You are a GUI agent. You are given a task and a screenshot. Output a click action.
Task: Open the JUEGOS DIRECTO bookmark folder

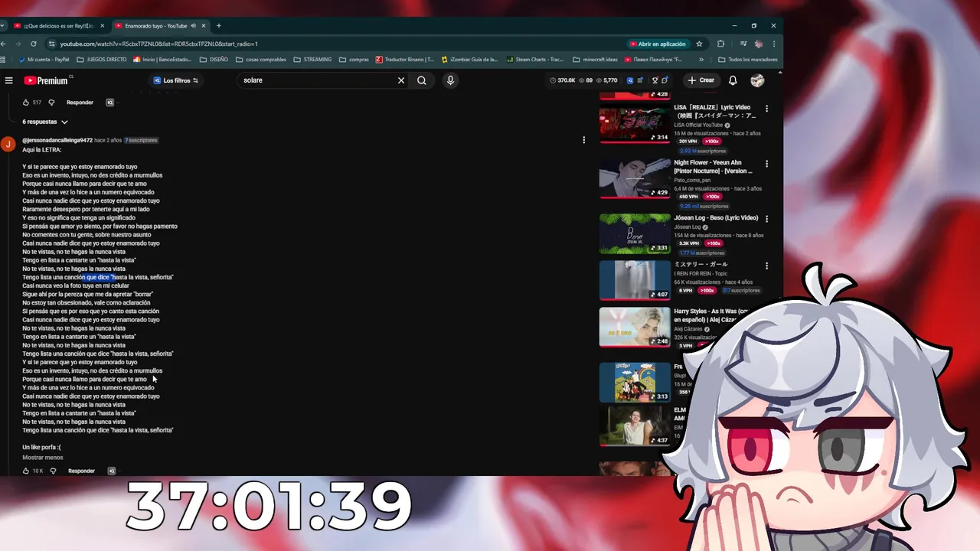click(101, 59)
